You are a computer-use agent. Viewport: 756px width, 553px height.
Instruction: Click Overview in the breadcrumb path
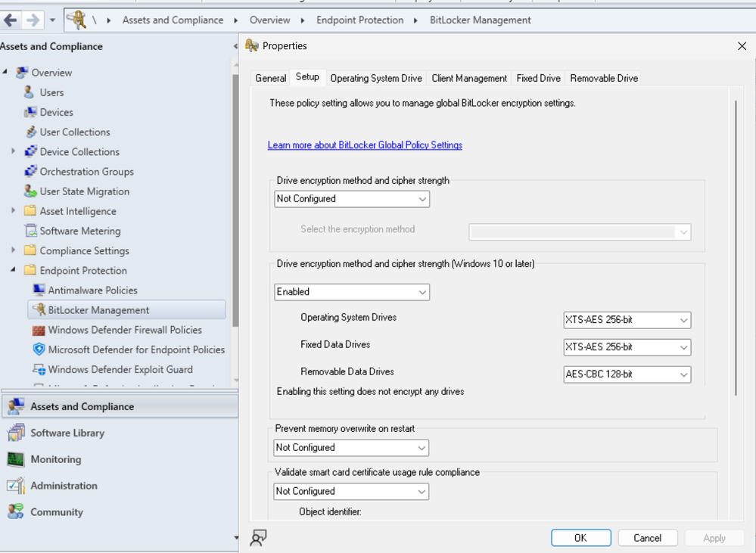coord(269,20)
